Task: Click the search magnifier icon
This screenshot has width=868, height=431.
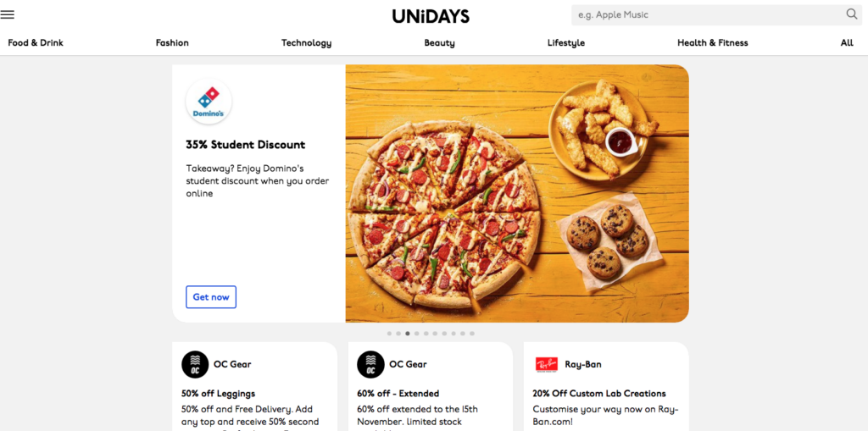Action: 851,14
